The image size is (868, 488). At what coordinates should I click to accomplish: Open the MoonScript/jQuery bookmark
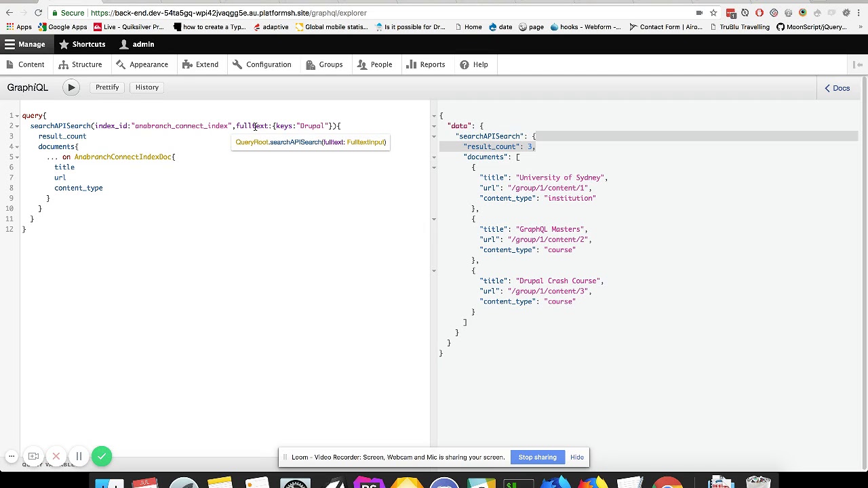click(x=812, y=27)
